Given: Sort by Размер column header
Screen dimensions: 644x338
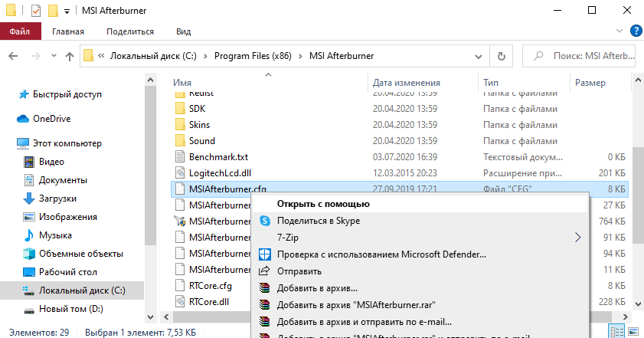Looking at the screenshot, I should [x=590, y=83].
